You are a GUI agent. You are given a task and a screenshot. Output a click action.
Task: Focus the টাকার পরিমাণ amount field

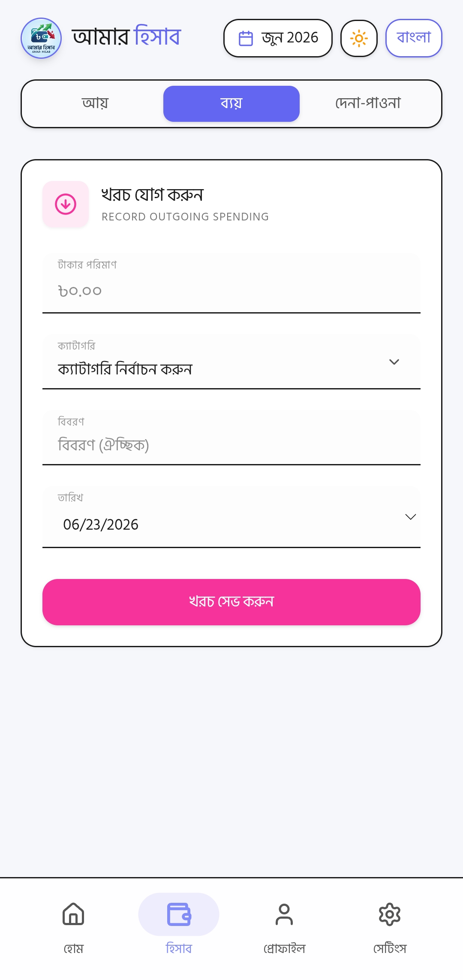point(231,283)
